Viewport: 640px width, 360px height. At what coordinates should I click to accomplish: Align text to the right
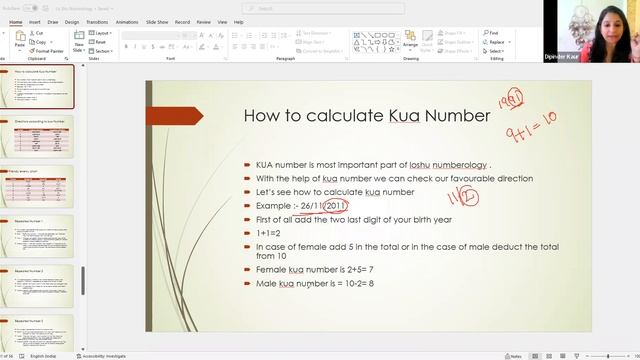253,47
